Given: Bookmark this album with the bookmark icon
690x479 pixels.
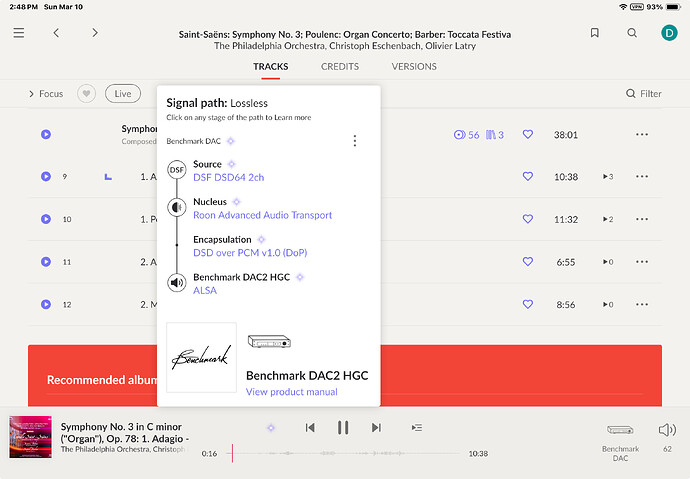Looking at the screenshot, I should click(595, 33).
